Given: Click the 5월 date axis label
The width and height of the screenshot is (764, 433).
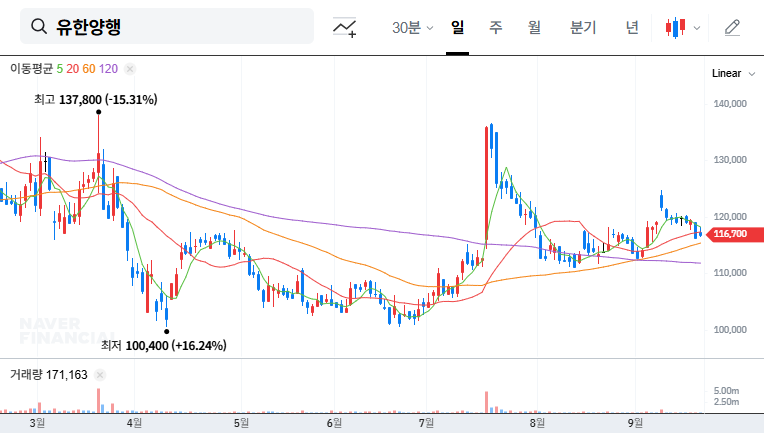Looking at the screenshot, I should click(x=241, y=423).
